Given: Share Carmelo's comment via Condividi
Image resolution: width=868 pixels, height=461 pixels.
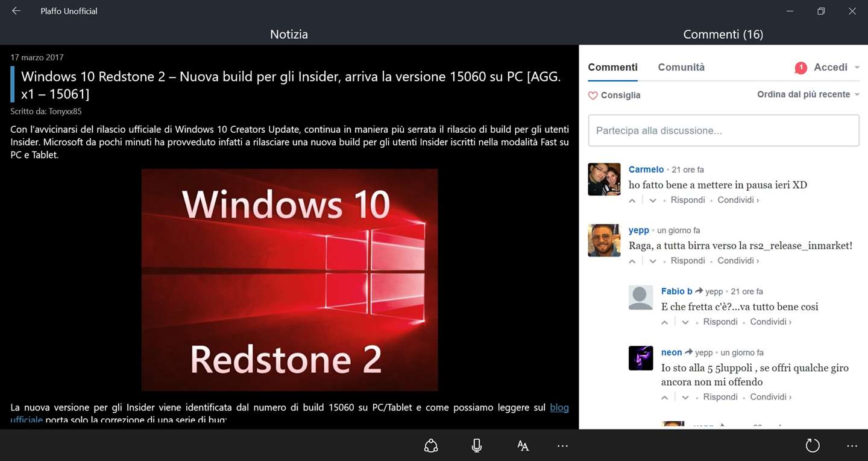Looking at the screenshot, I should [x=738, y=200].
